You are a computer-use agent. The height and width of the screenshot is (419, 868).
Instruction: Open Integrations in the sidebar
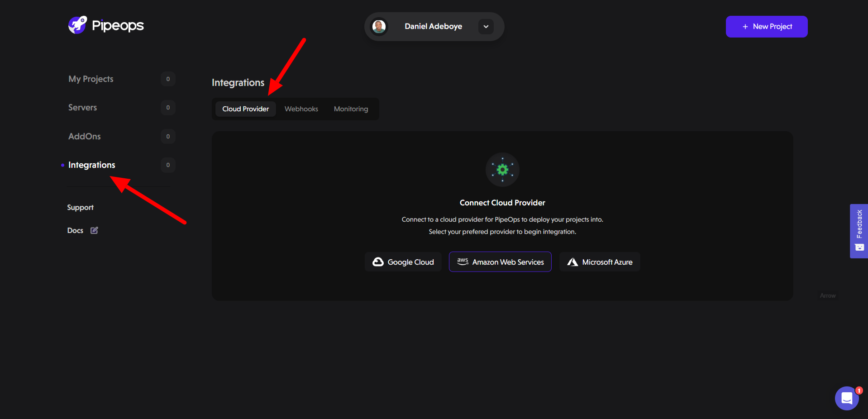click(x=92, y=165)
